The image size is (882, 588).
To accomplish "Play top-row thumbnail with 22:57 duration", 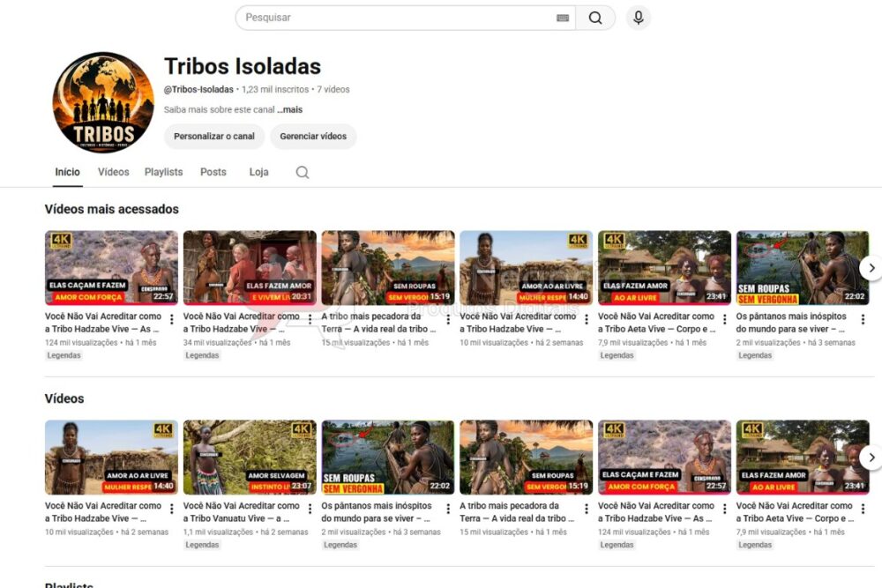I will (111, 268).
